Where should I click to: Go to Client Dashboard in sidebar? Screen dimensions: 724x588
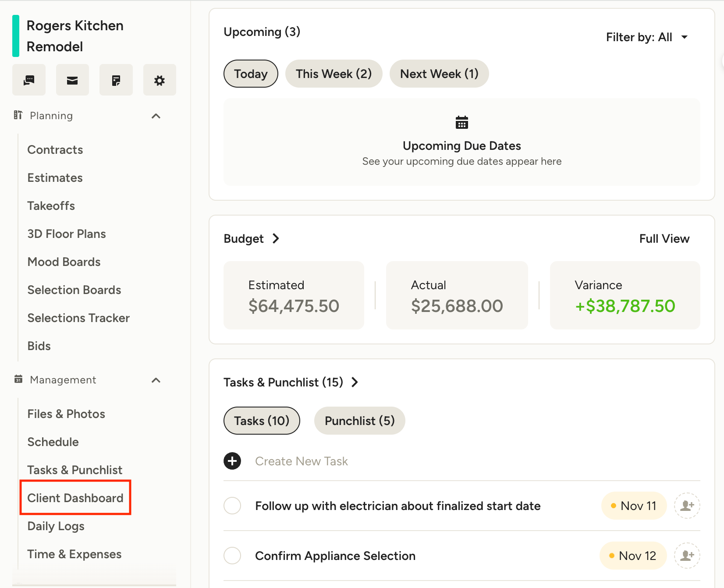[75, 498]
